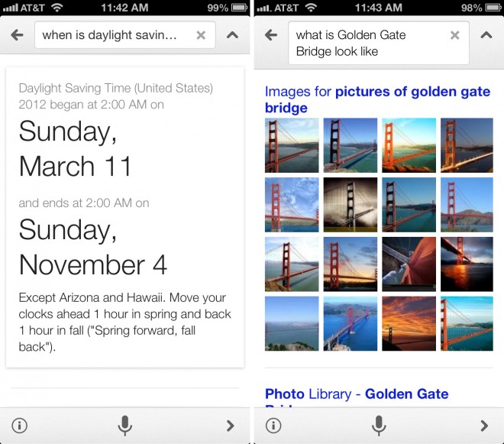Edit the 'when is daylight savin...' search field
This screenshot has height=444, width=504.
tap(125, 35)
